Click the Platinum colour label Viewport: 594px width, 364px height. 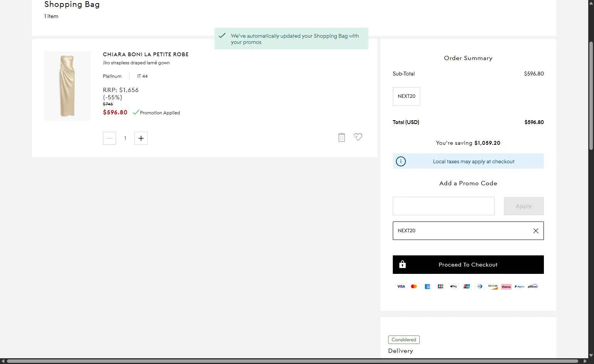coord(112,76)
